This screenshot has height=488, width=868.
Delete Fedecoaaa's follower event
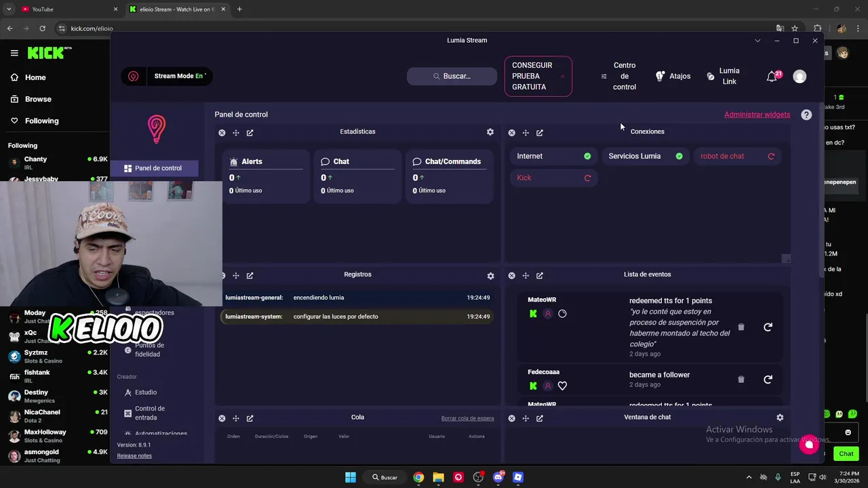[x=741, y=380]
